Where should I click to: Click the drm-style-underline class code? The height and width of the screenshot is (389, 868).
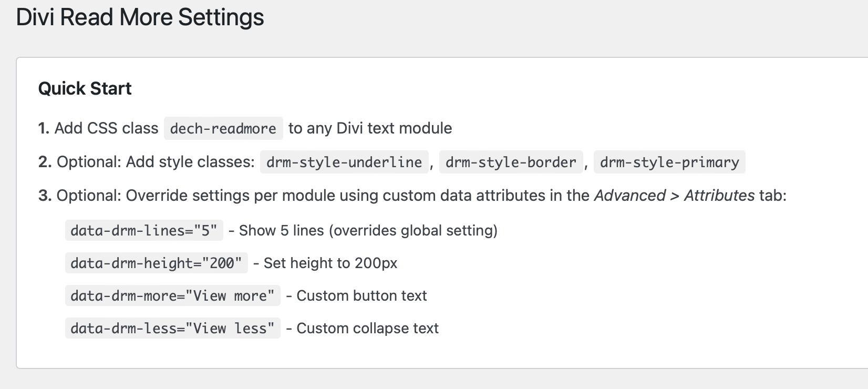(344, 162)
